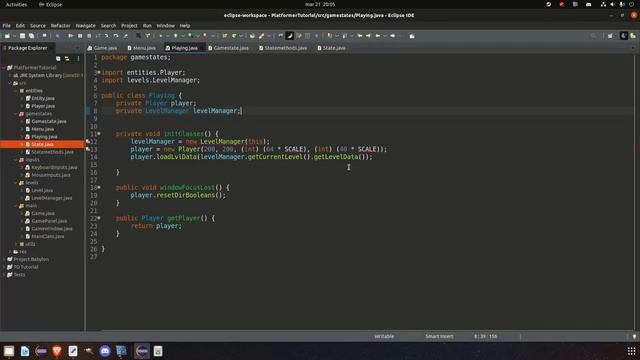Open the Refactor menu
The width and height of the screenshot is (640, 360).
tap(60, 25)
